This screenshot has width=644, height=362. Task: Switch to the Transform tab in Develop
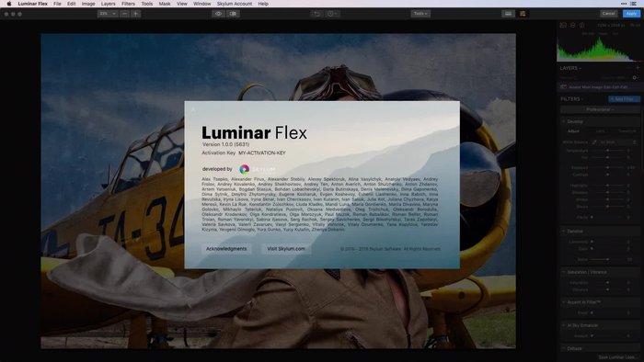pyautogui.click(x=627, y=131)
